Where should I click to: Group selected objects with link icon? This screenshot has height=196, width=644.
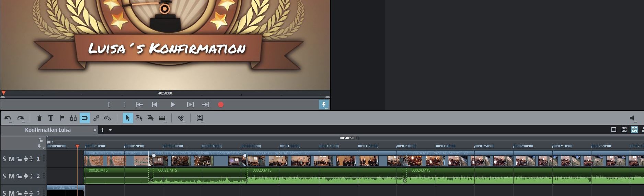[96, 118]
